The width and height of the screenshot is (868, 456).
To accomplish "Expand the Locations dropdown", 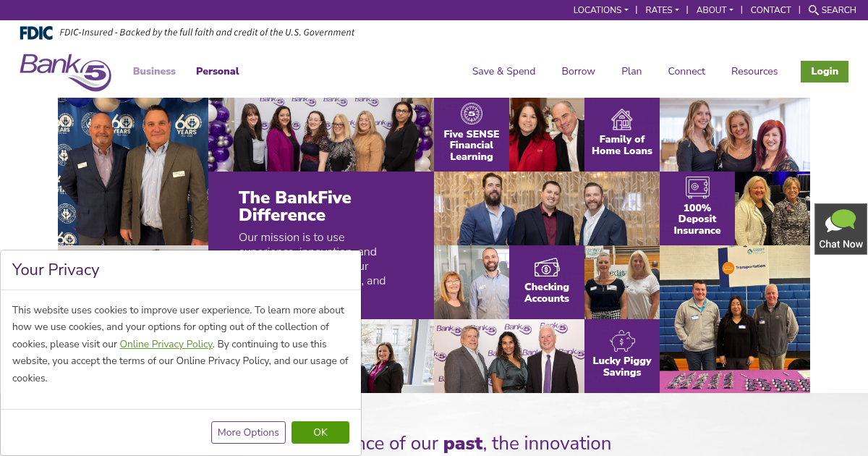I will click(600, 10).
